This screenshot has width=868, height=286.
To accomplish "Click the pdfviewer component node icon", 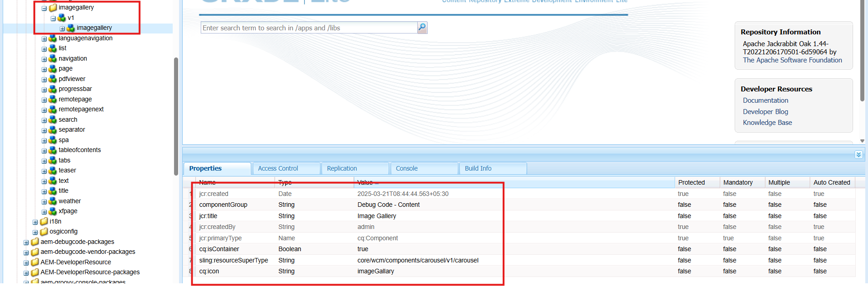I will (x=53, y=79).
